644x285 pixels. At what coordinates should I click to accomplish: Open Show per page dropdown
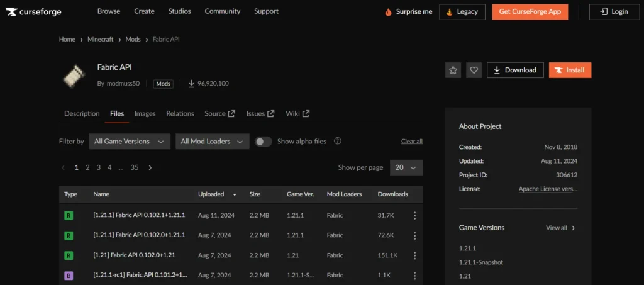coord(406,167)
